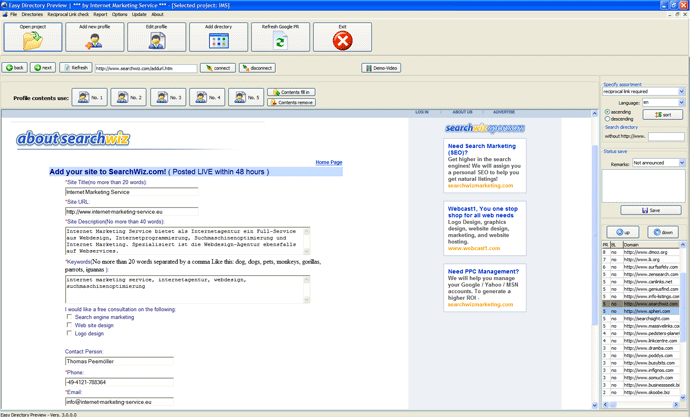Image resolution: width=690 pixels, height=417 pixels.
Task: Check Logo design box
Action: pos(69,333)
